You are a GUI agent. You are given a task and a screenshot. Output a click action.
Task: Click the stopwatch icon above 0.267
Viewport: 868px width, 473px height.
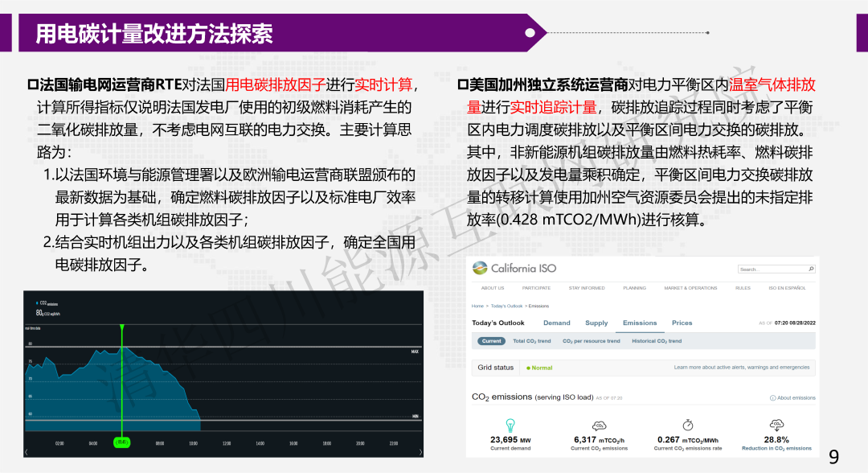(x=687, y=425)
